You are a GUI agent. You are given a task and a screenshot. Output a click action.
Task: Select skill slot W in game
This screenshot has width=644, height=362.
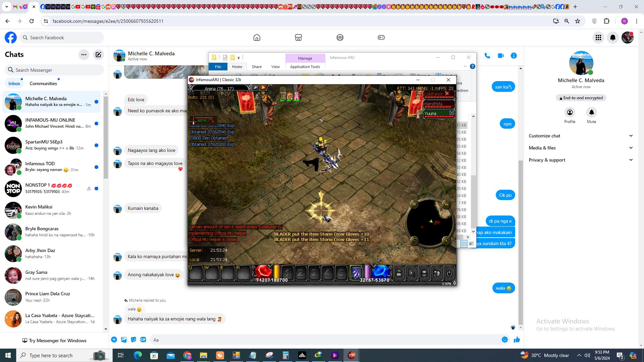coord(212,273)
